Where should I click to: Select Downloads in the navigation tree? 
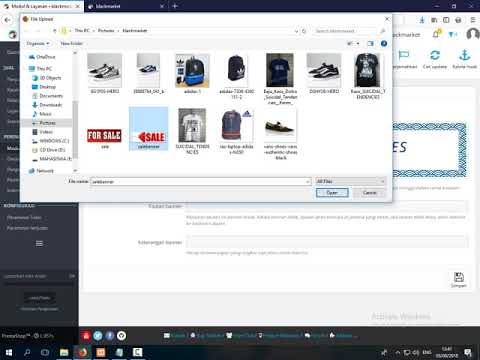click(47, 105)
